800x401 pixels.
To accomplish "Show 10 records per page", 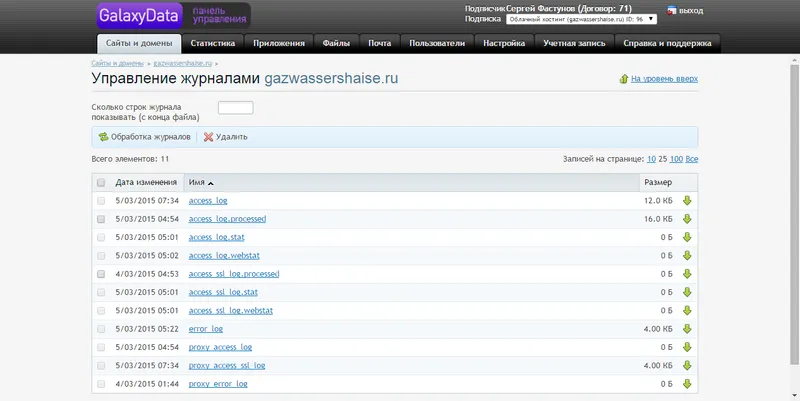I will (x=651, y=159).
